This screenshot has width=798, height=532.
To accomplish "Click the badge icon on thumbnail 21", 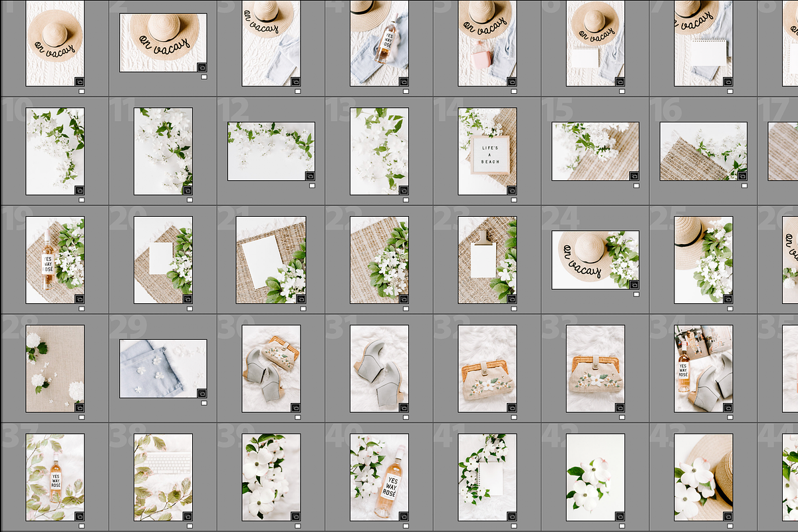I will point(301,299).
